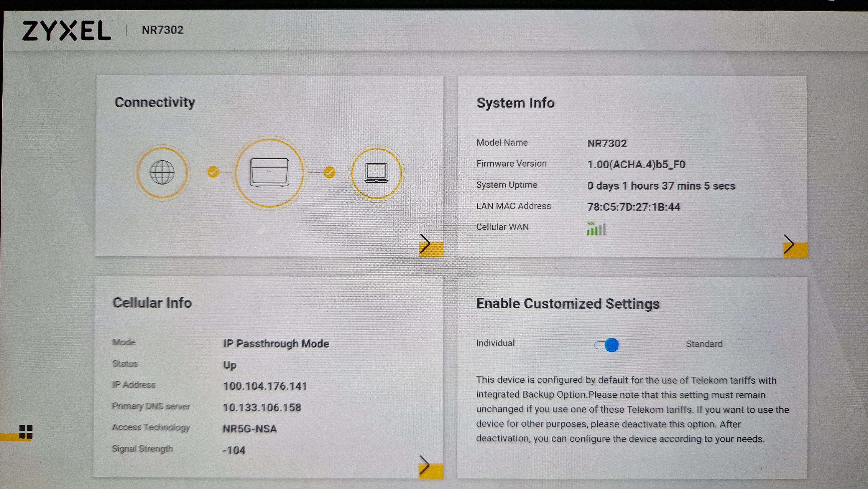This screenshot has width=868, height=489.
Task: Click the System Uptime label
Action: (x=507, y=185)
